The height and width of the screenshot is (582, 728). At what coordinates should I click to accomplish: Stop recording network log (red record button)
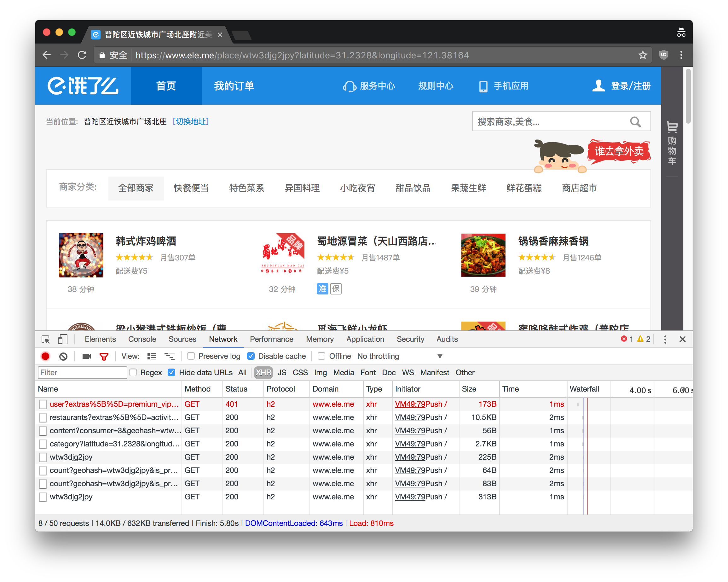pyautogui.click(x=45, y=356)
